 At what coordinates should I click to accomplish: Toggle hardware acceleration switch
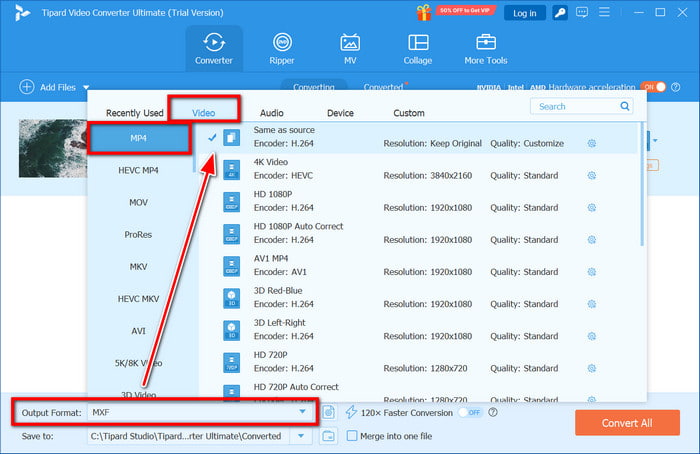point(653,87)
